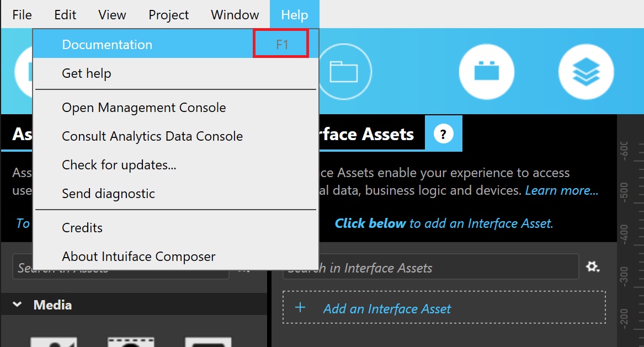Open Interface Assets settings gear icon
644x347 pixels.
pyautogui.click(x=593, y=267)
